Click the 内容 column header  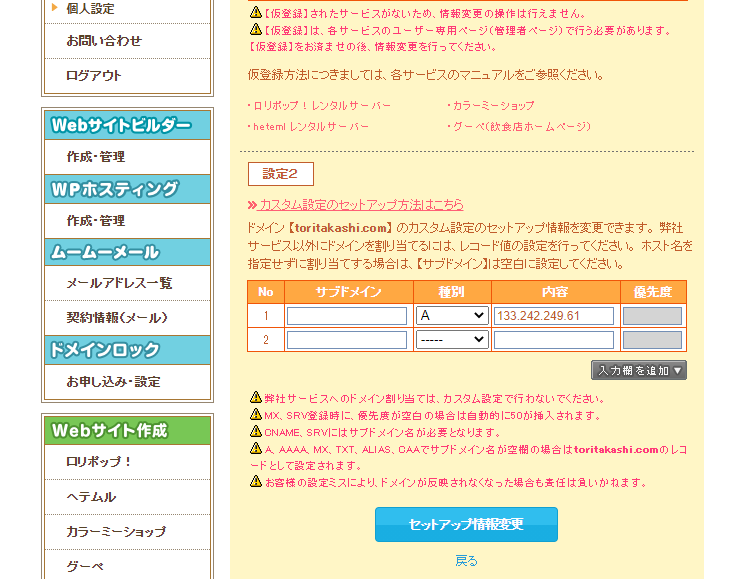[555, 292]
